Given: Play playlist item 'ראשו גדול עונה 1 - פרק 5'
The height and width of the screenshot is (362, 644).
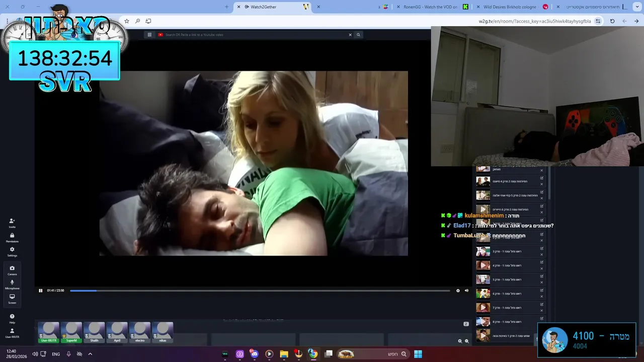Looking at the screenshot, I should pos(510,280).
